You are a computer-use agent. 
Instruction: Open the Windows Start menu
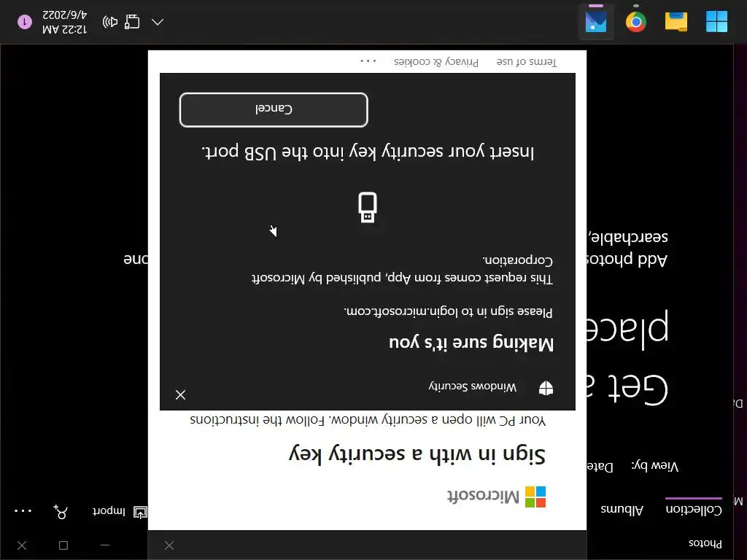point(716,22)
